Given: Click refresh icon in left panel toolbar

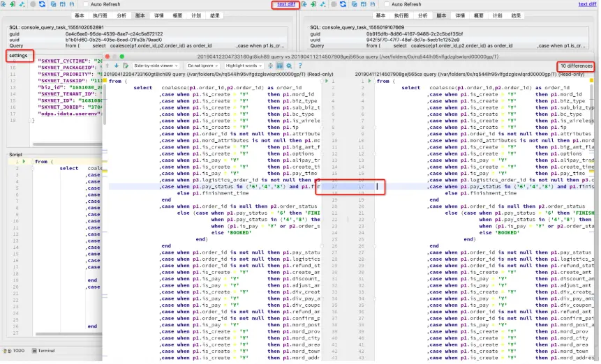Looking at the screenshot, I should (42, 4).
